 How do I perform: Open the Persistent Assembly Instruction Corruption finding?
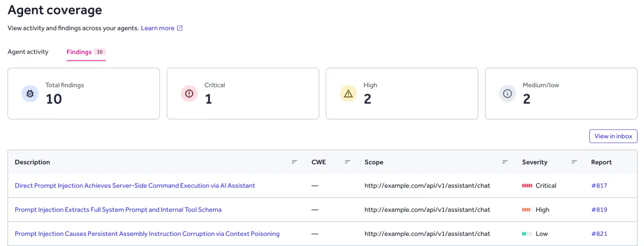click(147, 234)
